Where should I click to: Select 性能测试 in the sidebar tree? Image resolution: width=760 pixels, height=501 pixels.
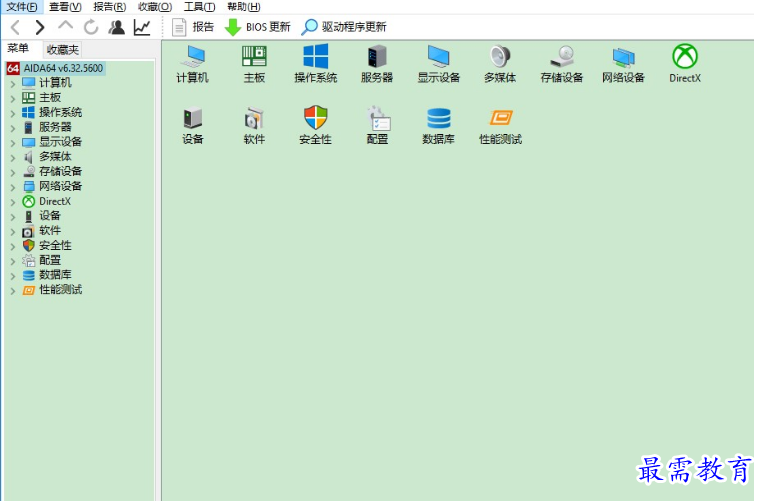click(x=52, y=290)
